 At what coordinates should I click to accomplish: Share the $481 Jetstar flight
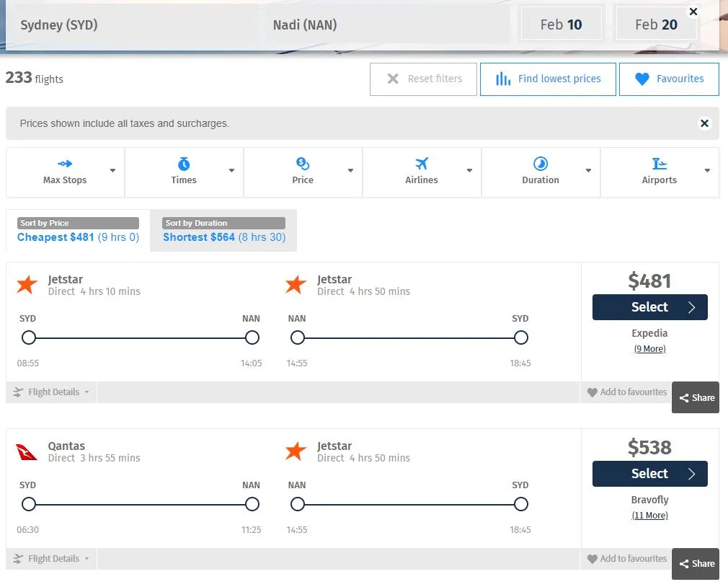(696, 397)
